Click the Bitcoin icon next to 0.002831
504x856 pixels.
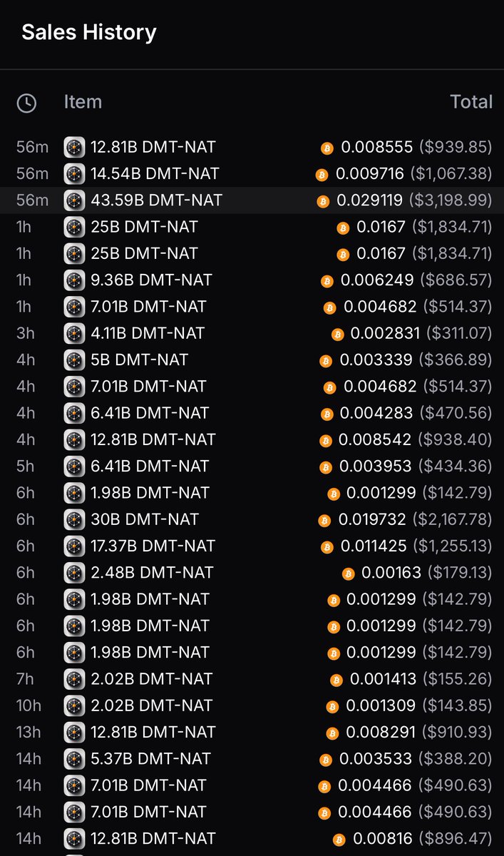(x=337, y=334)
